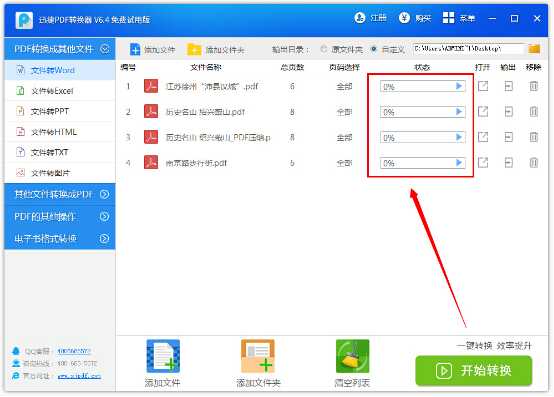Click the 文件名称 column header

(x=206, y=67)
